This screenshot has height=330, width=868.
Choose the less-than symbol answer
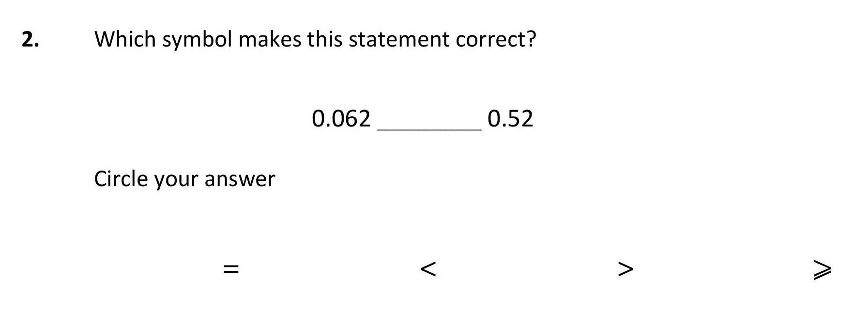coord(428,269)
